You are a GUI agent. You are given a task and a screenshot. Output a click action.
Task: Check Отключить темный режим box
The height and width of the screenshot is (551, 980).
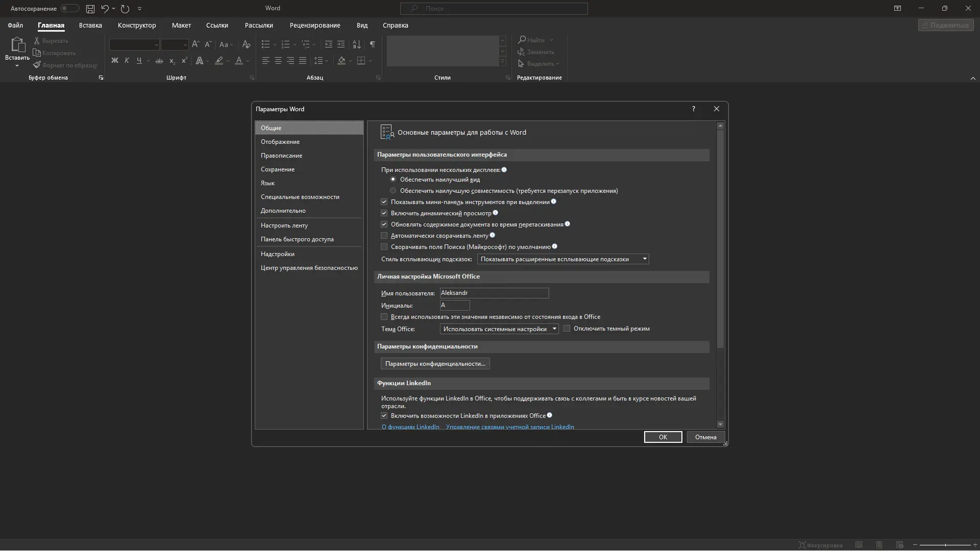567,329
